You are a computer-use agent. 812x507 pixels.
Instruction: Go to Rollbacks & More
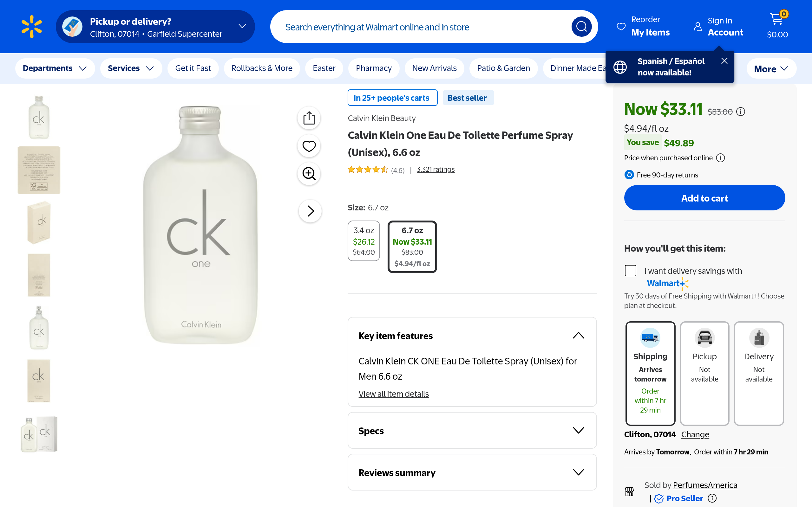click(x=262, y=68)
